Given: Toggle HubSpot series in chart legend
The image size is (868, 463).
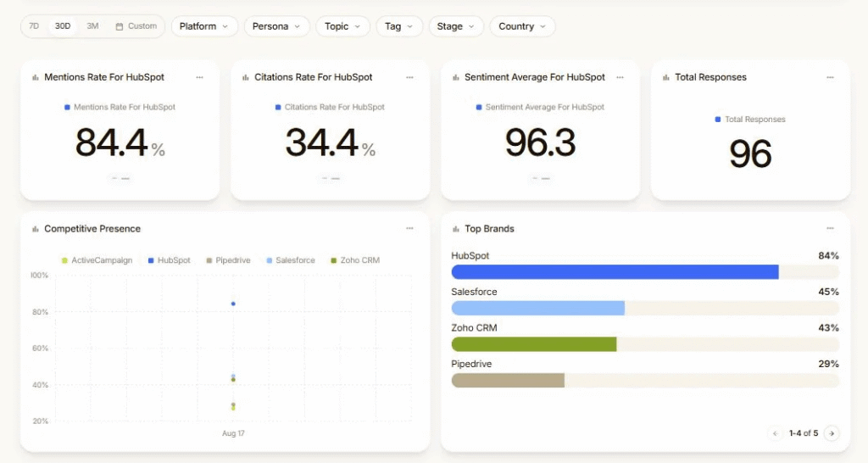Looking at the screenshot, I should (169, 260).
